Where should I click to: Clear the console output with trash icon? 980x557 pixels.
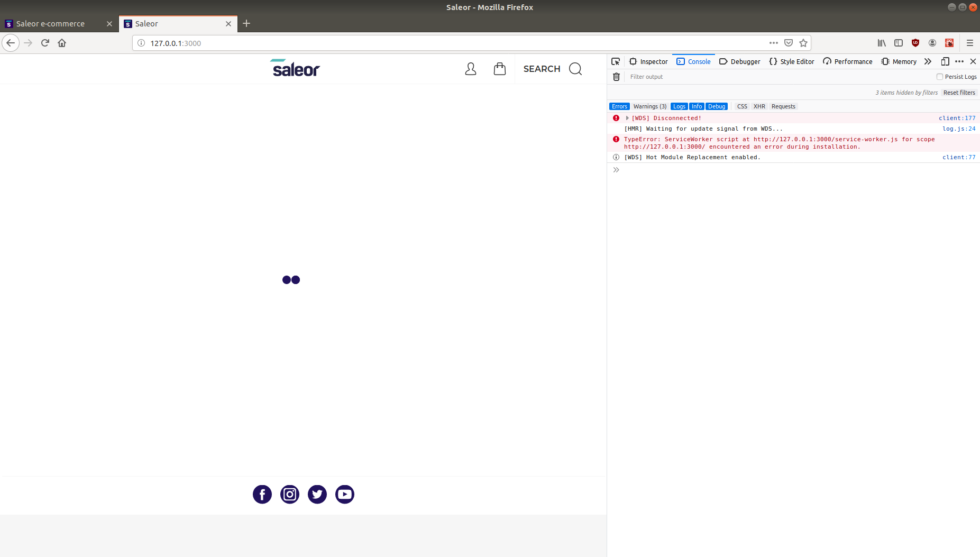616,77
